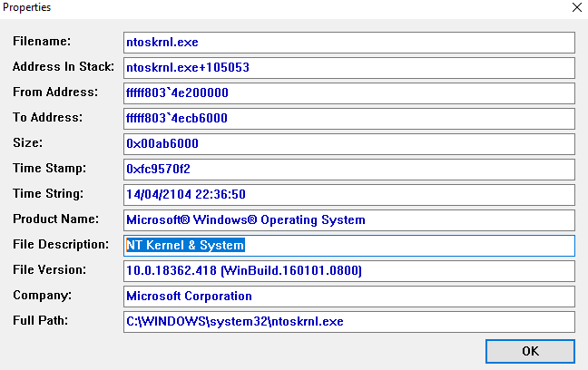This screenshot has height=370, width=588.
Task: Select the Address In Stack field
Action: click(x=349, y=68)
